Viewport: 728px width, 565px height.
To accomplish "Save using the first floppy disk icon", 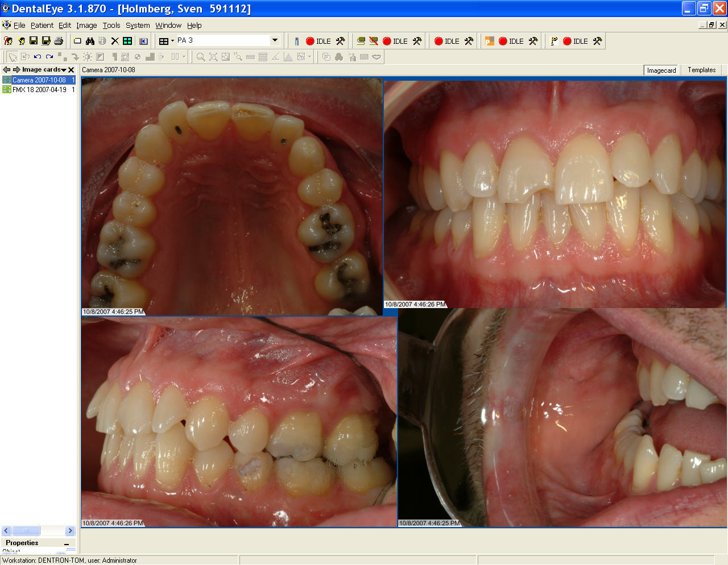I will (x=34, y=41).
